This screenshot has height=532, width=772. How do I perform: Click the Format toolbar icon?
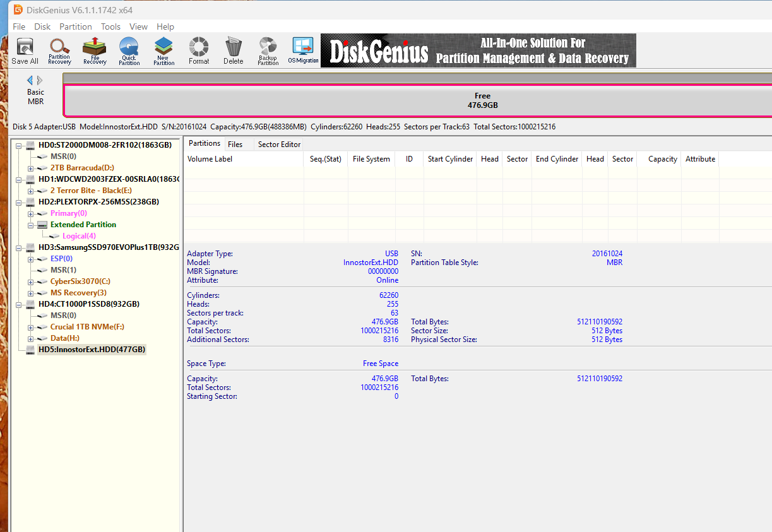pyautogui.click(x=199, y=50)
